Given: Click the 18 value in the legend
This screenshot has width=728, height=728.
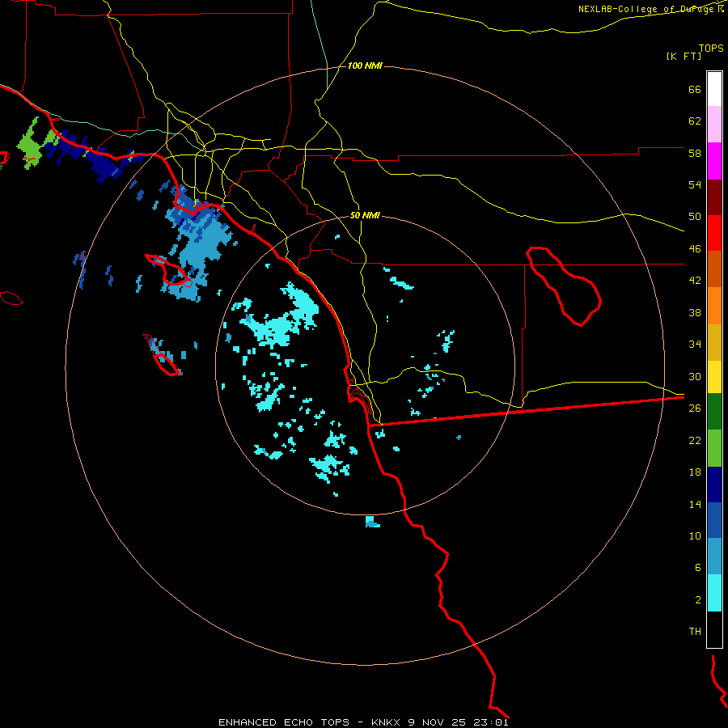Looking at the screenshot, I should click(x=695, y=472).
